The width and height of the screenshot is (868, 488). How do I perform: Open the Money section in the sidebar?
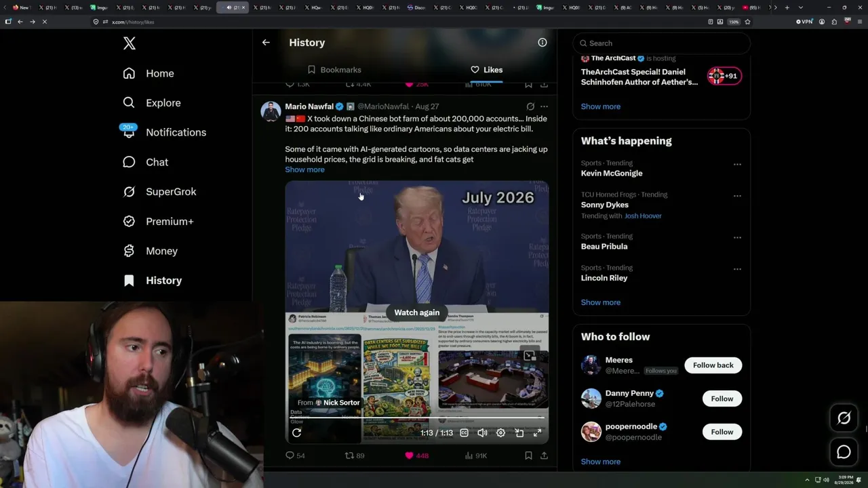pyautogui.click(x=150, y=251)
